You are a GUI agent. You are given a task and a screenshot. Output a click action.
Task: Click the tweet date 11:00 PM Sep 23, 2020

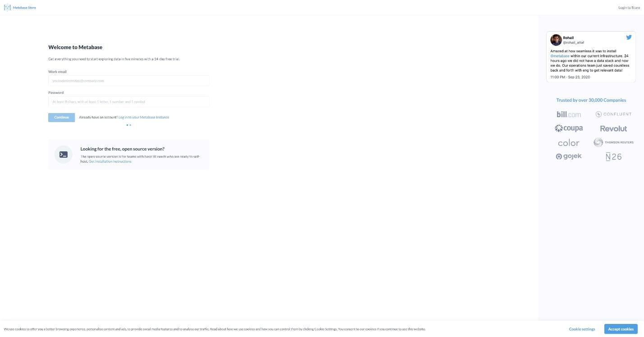pos(570,77)
